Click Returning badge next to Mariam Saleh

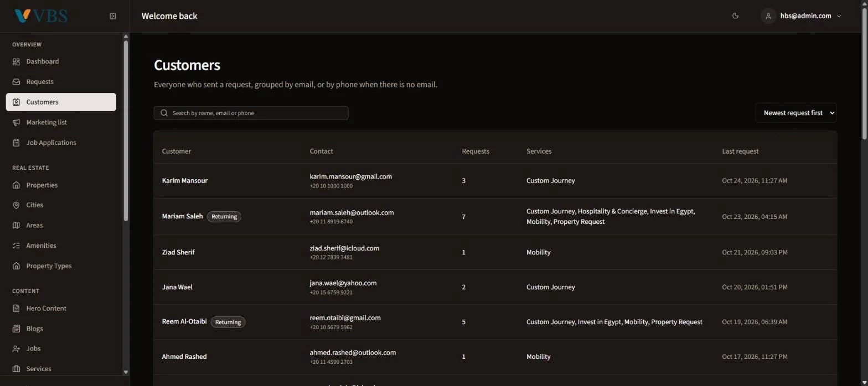pyautogui.click(x=224, y=217)
